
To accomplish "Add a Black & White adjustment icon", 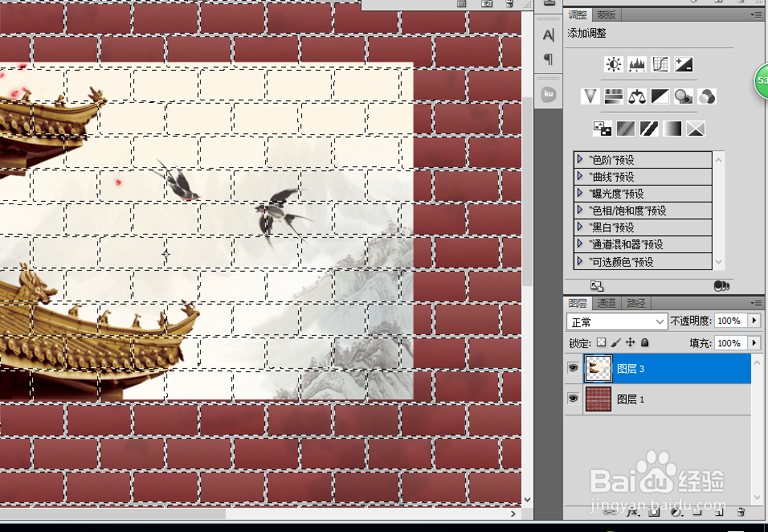I will click(x=660, y=96).
